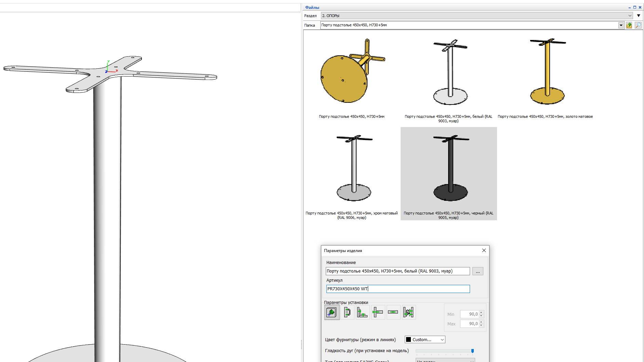Click the coordinate axes origin in 3D view

(x=107, y=72)
